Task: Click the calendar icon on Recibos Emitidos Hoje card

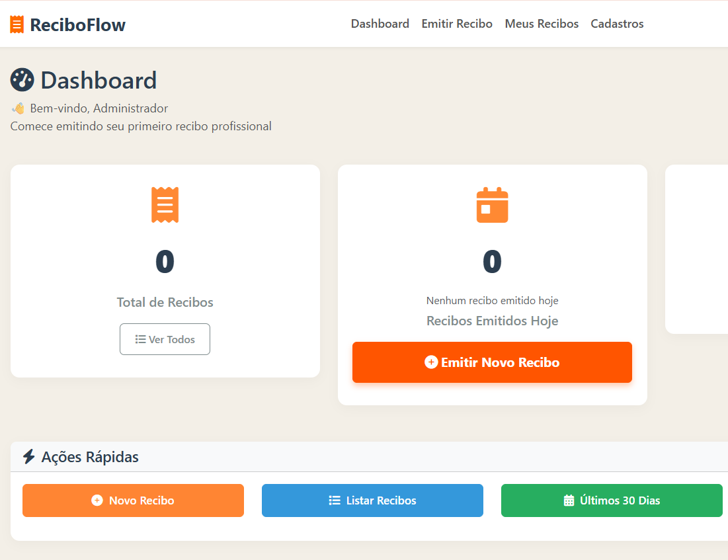Action: pos(492,204)
